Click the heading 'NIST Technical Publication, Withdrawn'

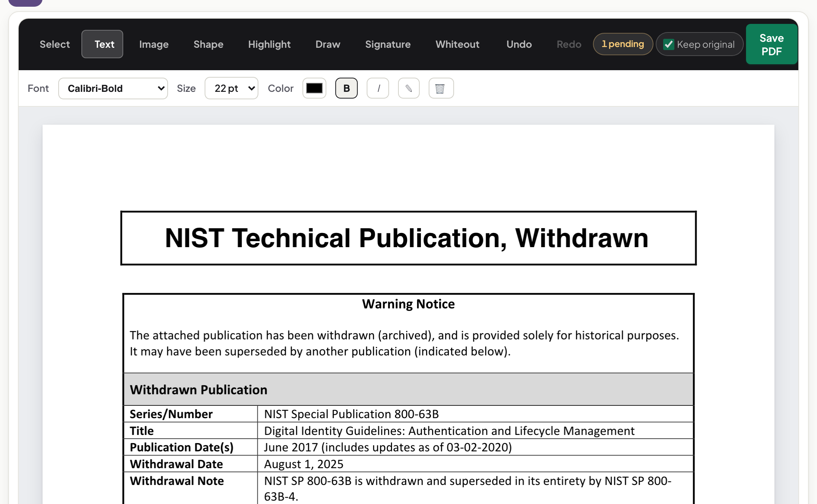point(407,238)
